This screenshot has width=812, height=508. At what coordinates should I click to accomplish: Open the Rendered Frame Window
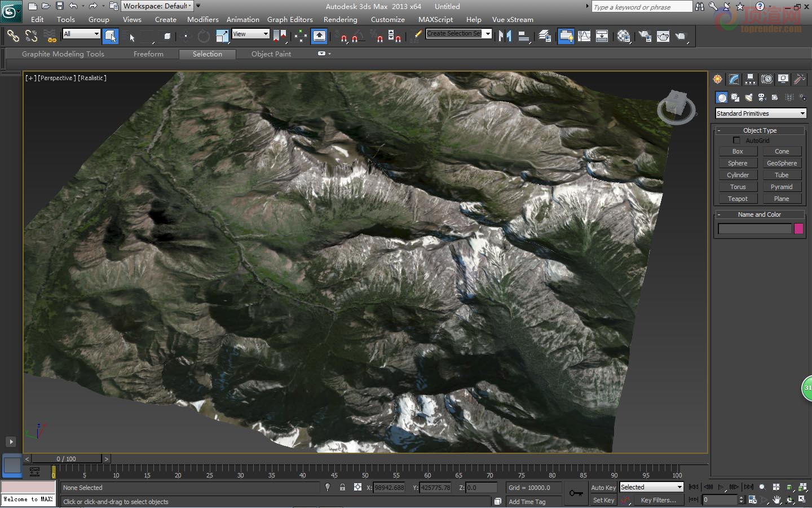point(663,36)
